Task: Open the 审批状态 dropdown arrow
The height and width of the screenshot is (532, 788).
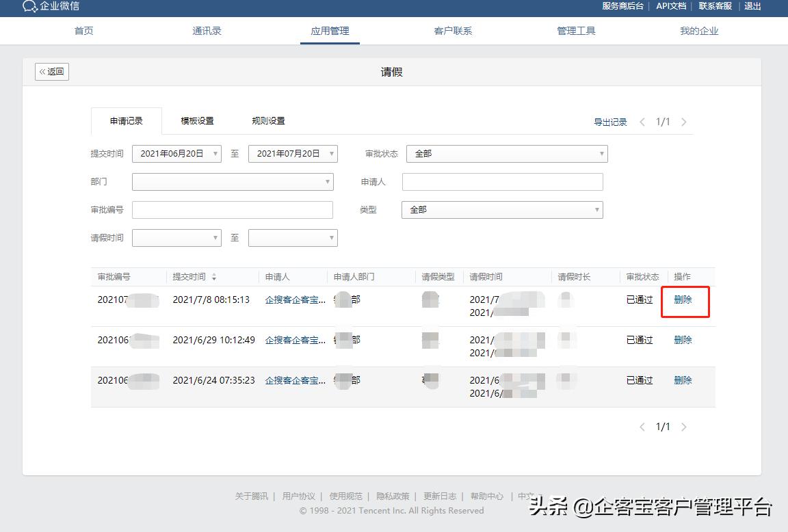Action: 601,154
